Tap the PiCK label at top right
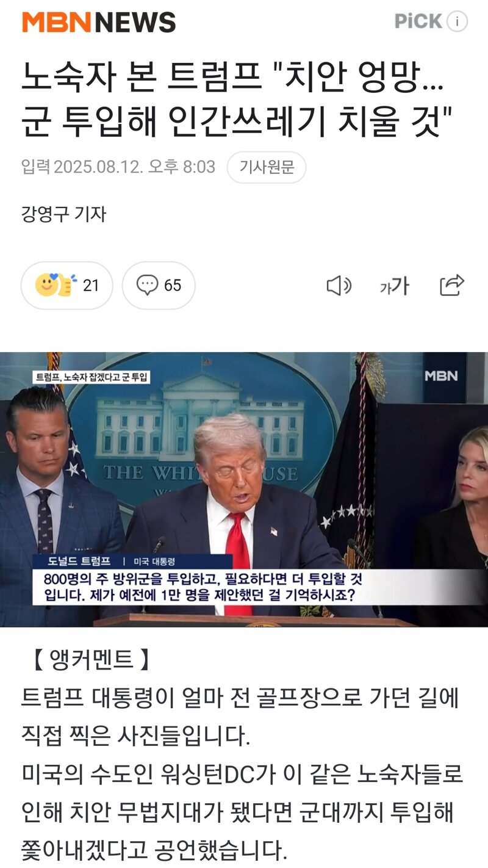Screen dimensions: 488x868 418,21
